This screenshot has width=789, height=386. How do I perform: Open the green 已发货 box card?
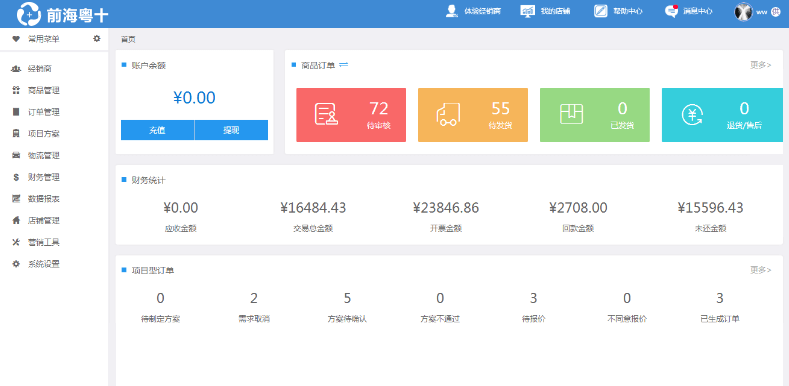tap(595, 115)
